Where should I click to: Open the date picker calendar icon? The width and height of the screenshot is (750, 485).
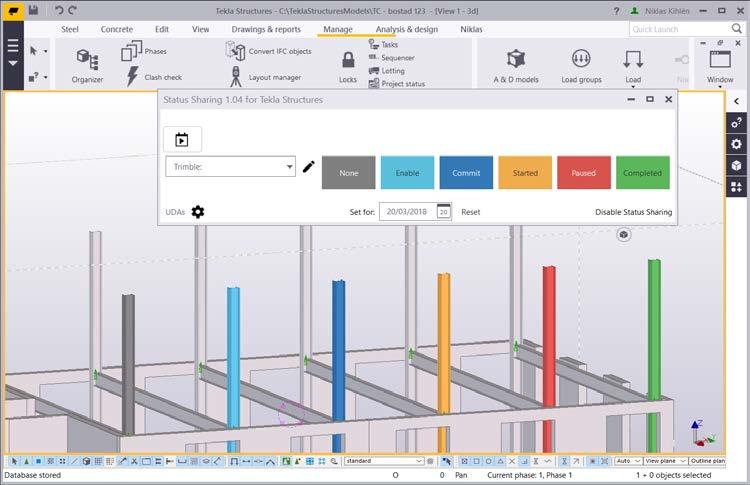[444, 211]
